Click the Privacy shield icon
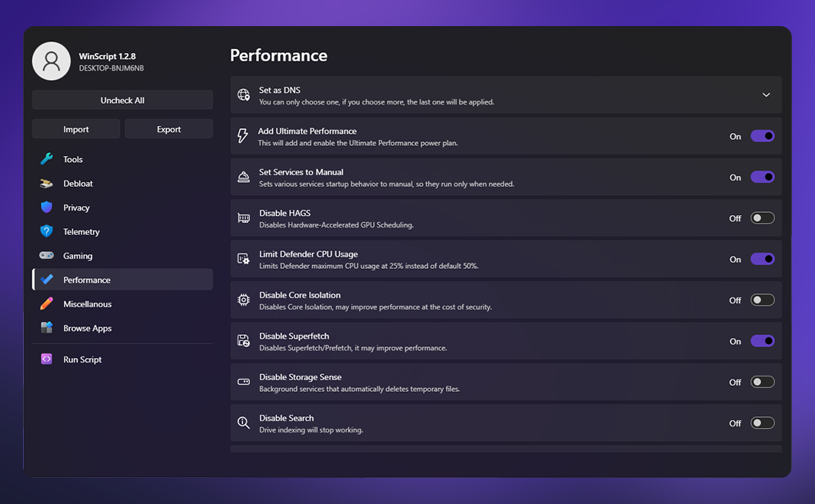 (47, 207)
